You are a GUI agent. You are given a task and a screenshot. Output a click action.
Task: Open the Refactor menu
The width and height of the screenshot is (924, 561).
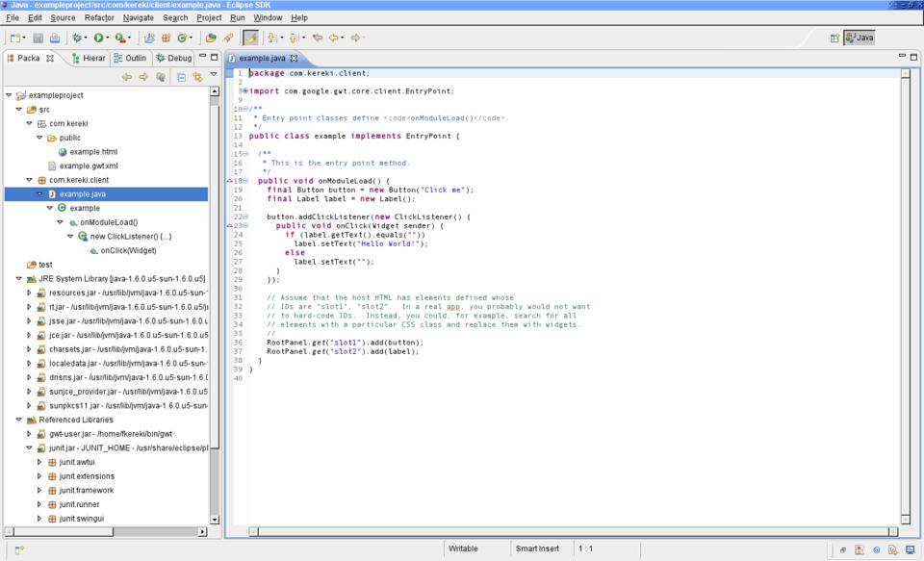click(99, 17)
